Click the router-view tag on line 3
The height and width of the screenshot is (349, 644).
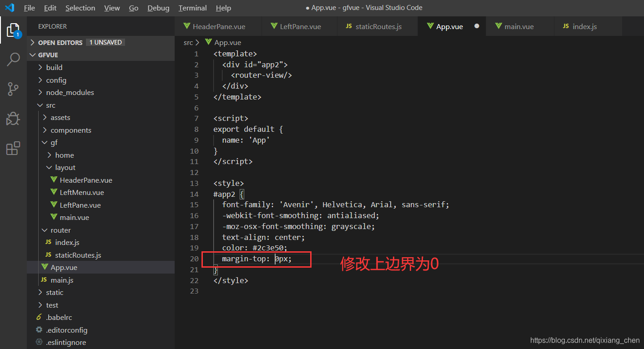point(261,75)
